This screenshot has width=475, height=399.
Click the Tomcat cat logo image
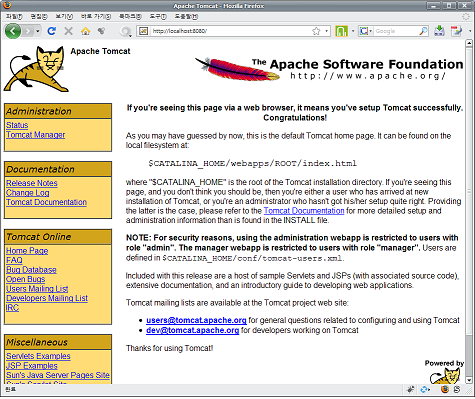(36, 69)
